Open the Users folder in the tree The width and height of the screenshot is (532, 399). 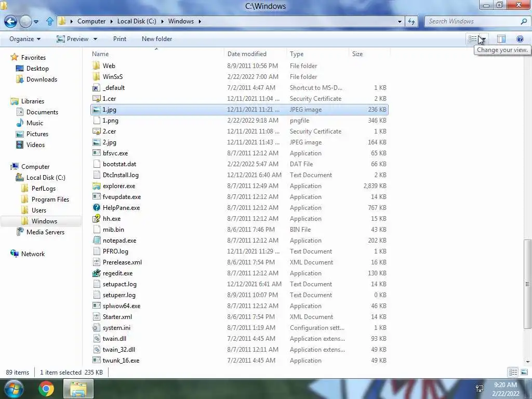tap(38, 210)
